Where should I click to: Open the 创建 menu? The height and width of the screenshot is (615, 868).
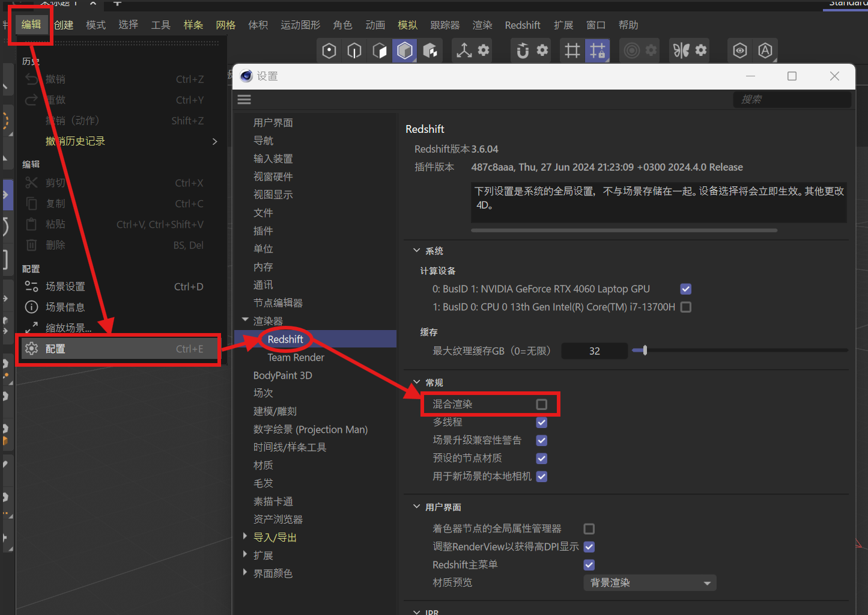tap(64, 25)
